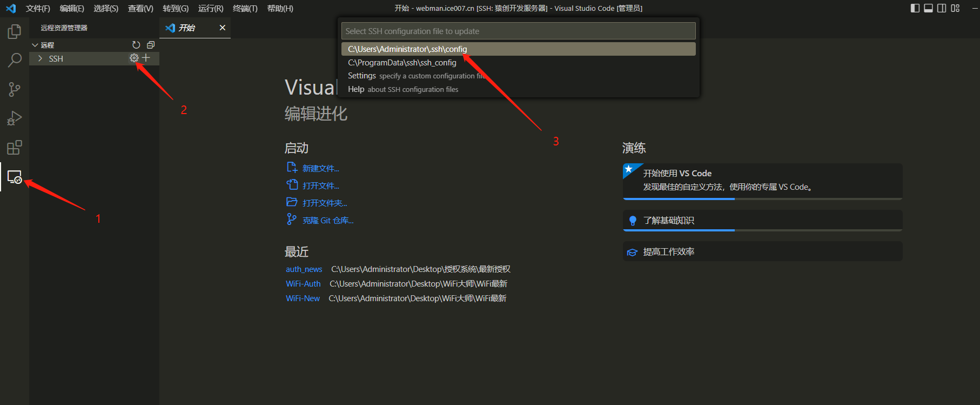Click the 新建文件... link
This screenshot has height=405, width=980.
click(321, 168)
